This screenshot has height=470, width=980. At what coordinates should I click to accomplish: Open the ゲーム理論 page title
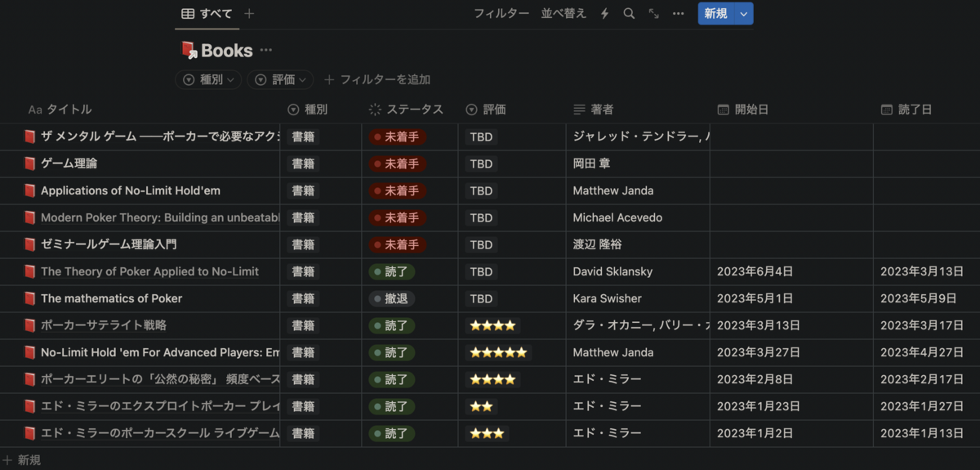[69, 163]
